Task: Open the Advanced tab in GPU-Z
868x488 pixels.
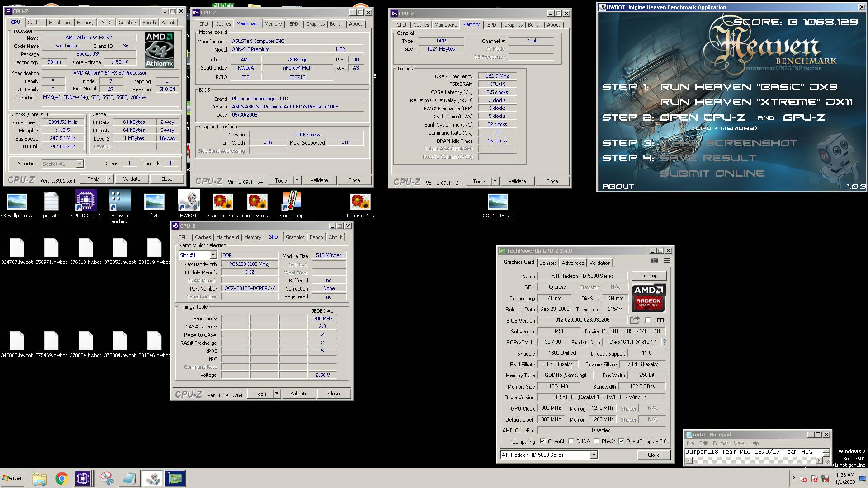Action: pos(573,263)
